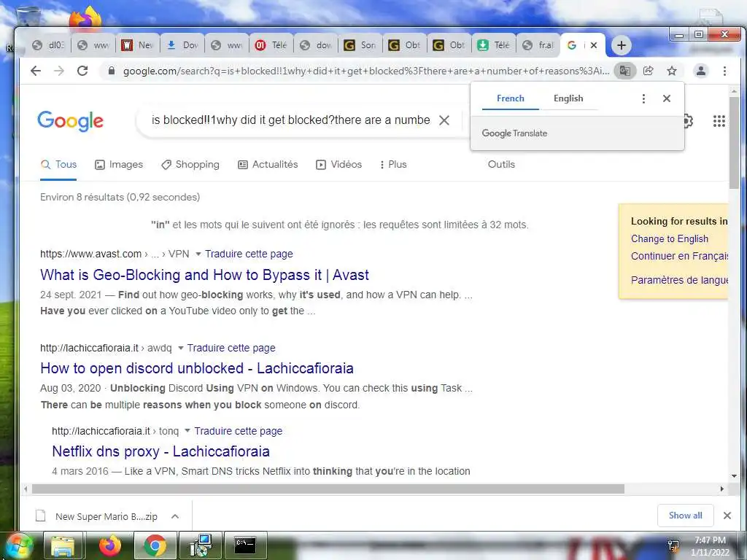Switch to the 'Son' browser tab
747x560 pixels.
point(360,45)
